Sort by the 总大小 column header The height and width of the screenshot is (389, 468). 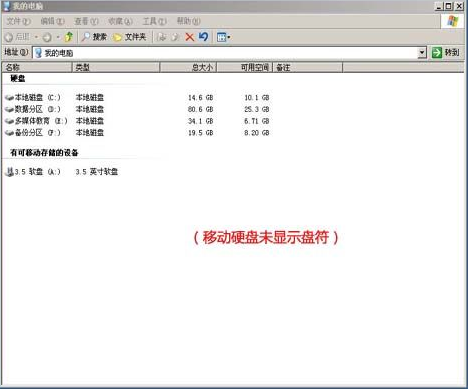click(x=188, y=67)
